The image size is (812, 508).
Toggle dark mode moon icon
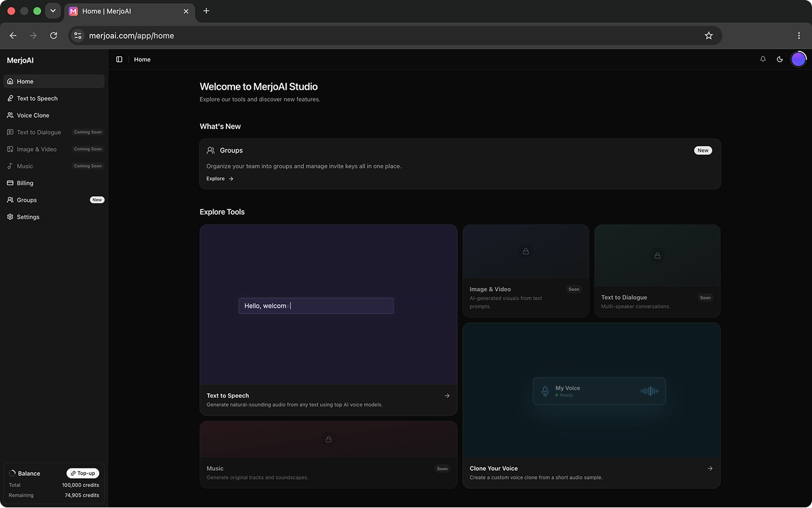(780, 59)
